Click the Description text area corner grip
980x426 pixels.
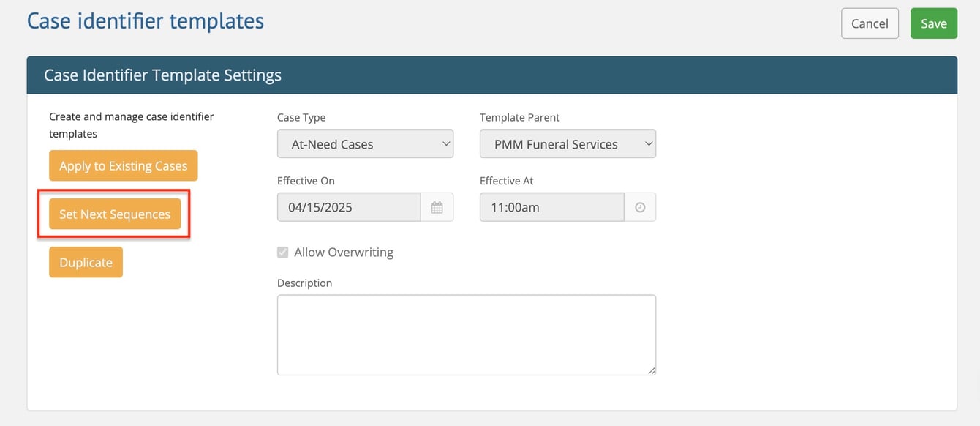point(651,370)
